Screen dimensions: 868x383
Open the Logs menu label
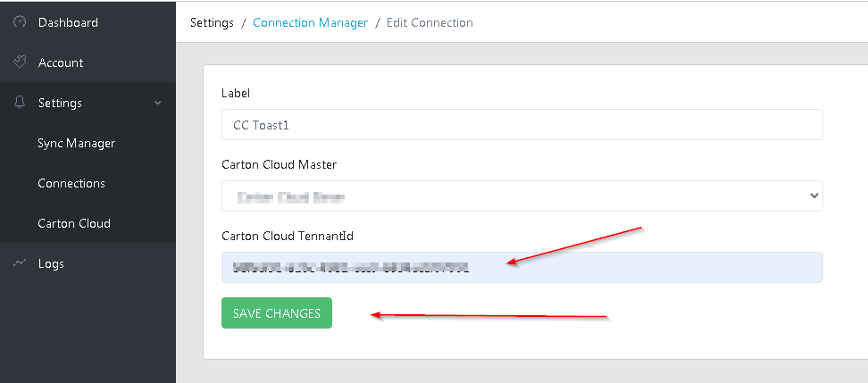51,263
